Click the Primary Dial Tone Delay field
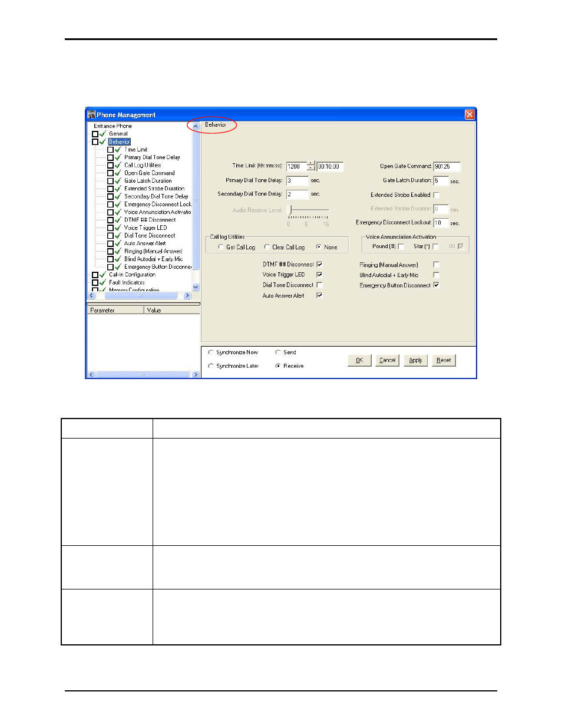The width and height of the screenshot is (562, 728). click(297, 180)
